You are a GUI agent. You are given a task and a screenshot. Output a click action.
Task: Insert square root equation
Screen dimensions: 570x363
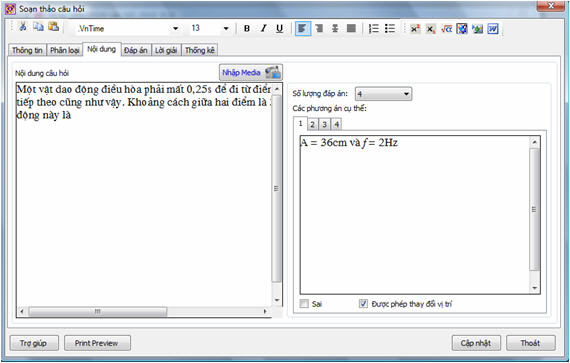446,29
